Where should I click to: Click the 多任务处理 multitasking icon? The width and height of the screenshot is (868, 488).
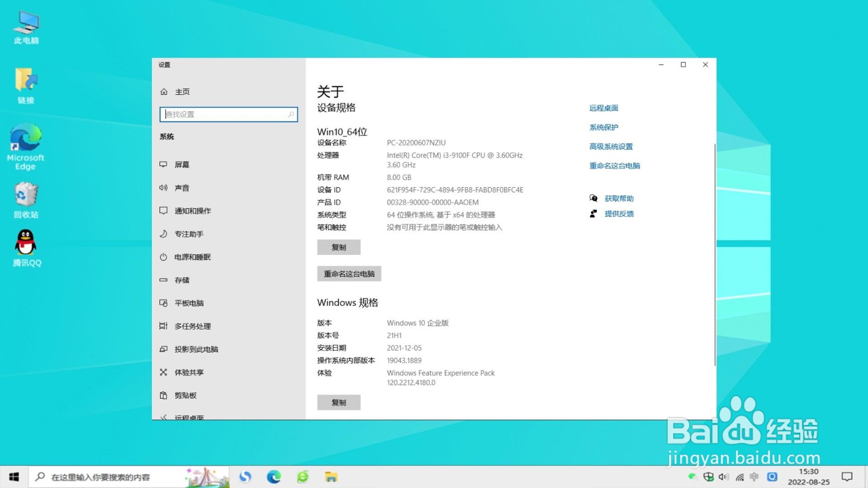(x=163, y=326)
